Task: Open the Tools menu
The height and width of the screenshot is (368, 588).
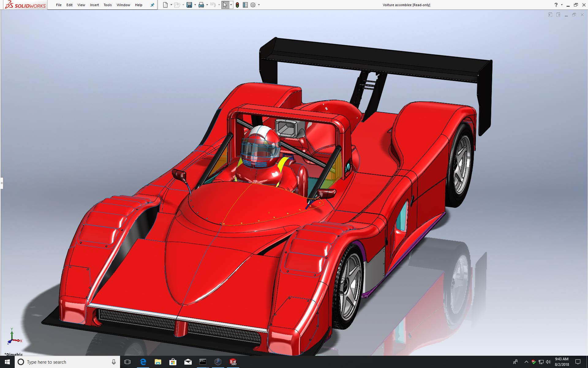Action: [107, 5]
